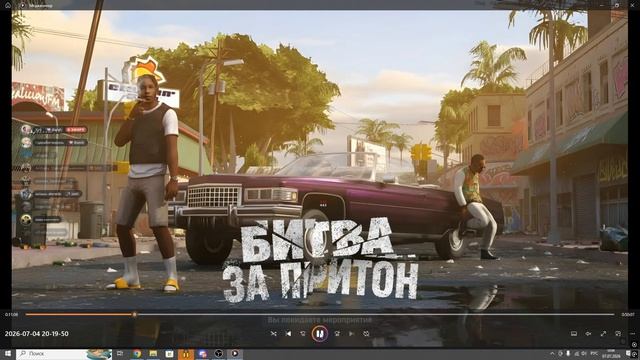Click the back home icon in title bar
This screenshot has height=360, width=640.
[x=8, y=5]
